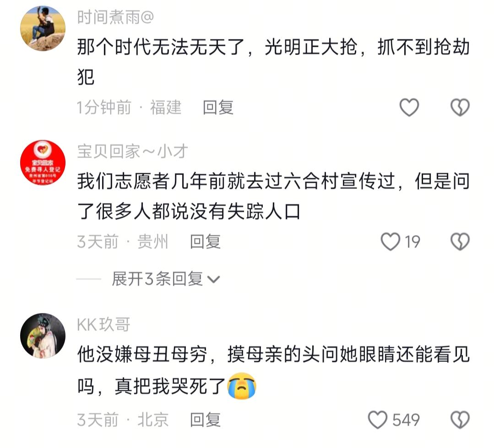The height and width of the screenshot is (448, 494).
Task: Reply to 时间煮雨@'s comment from 福建
Action: [x=218, y=108]
